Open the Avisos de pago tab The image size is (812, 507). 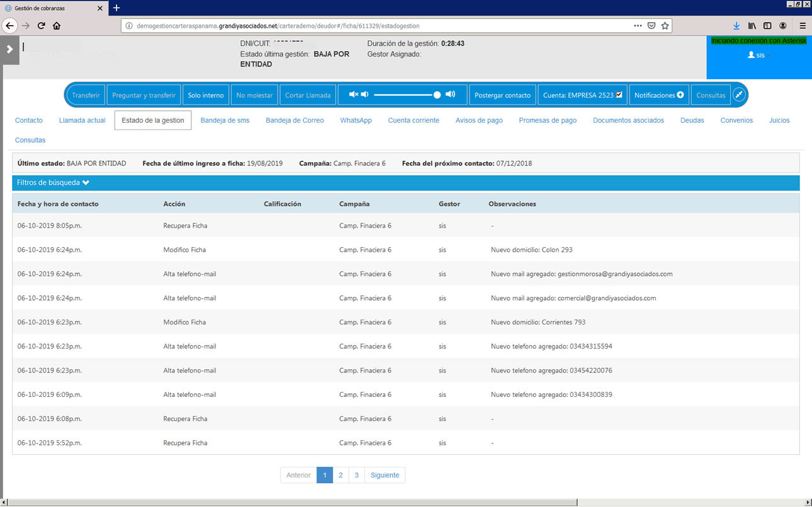[x=479, y=120]
